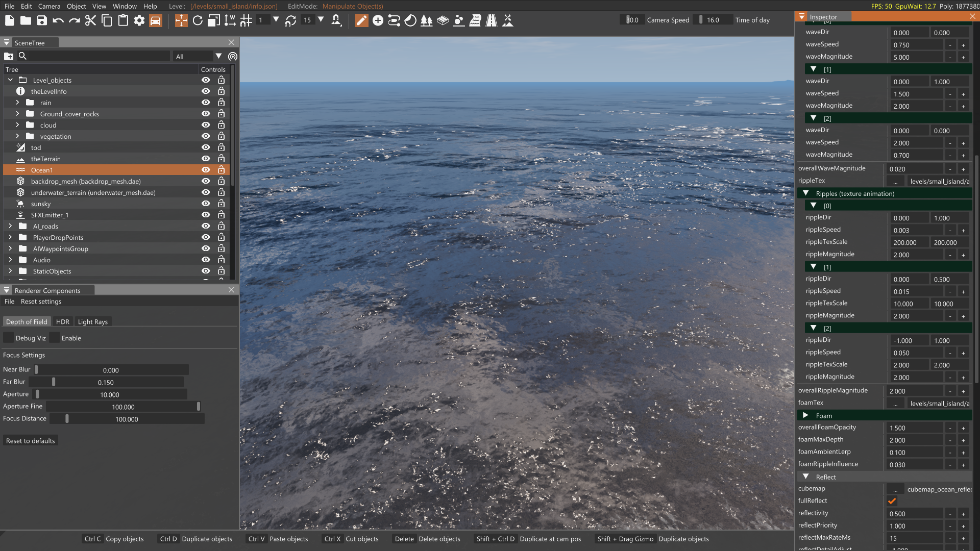980x551 pixels.
Task: Click the Far Blur slider
Action: (106, 382)
